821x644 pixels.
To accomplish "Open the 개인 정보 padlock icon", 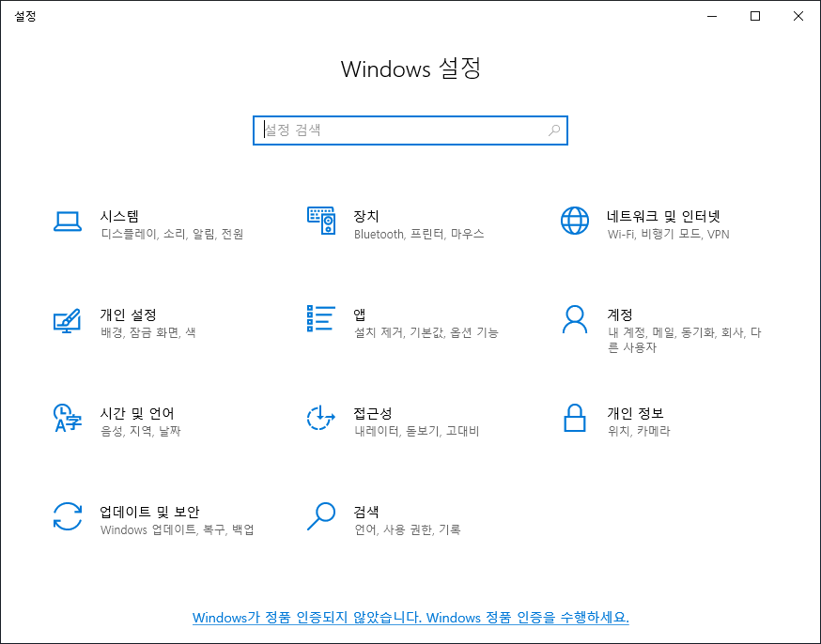I will pyautogui.click(x=574, y=418).
